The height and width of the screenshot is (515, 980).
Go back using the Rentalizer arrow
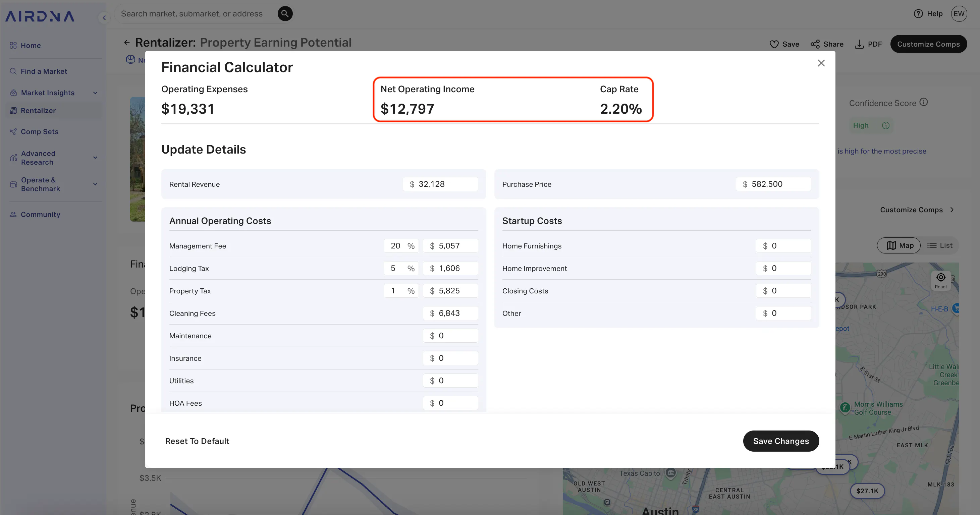tap(127, 43)
